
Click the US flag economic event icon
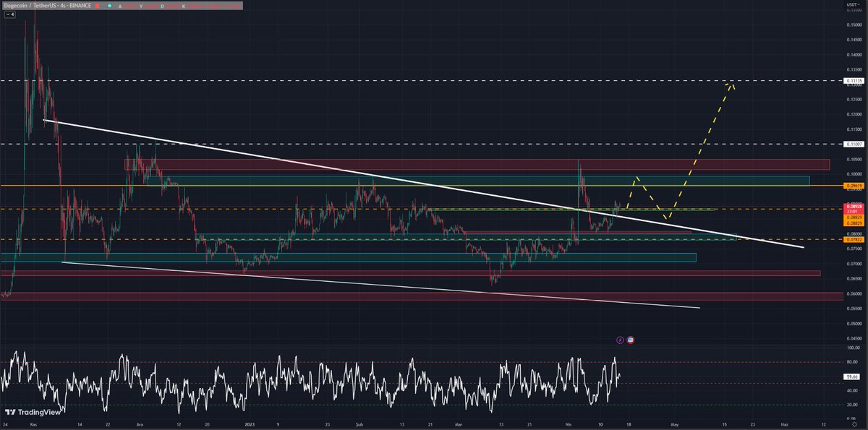coord(630,339)
